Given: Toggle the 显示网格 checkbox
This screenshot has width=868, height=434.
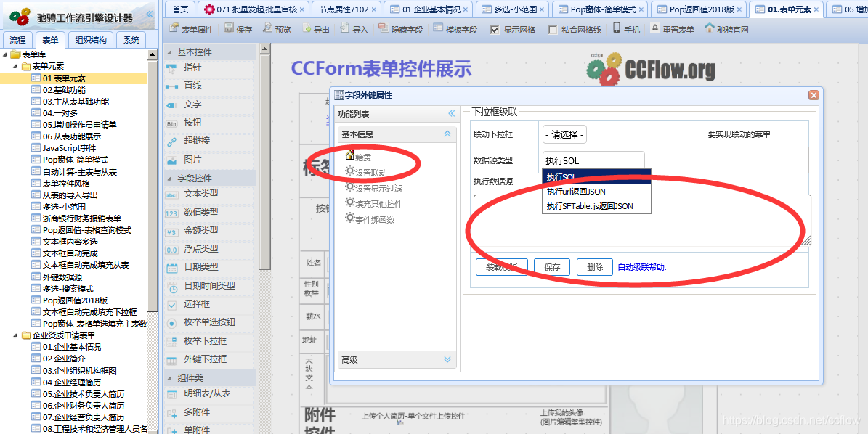Looking at the screenshot, I should click(x=495, y=30).
